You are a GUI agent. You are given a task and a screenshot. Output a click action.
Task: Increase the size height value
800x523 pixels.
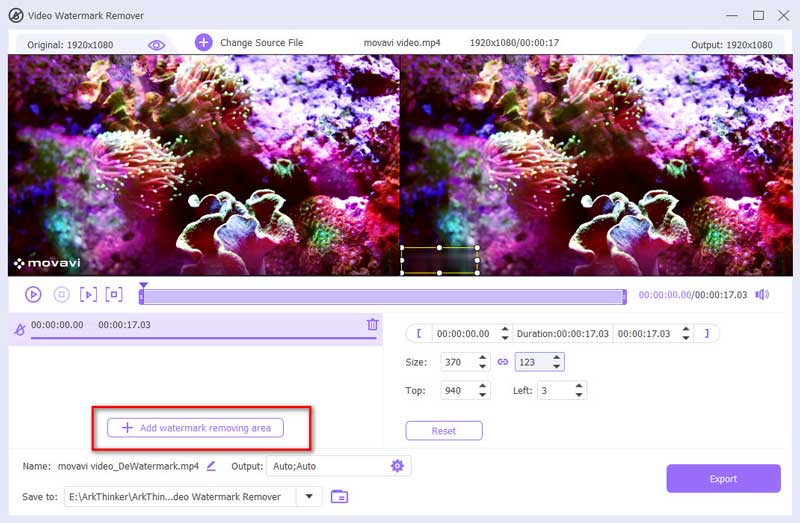[557, 358]
